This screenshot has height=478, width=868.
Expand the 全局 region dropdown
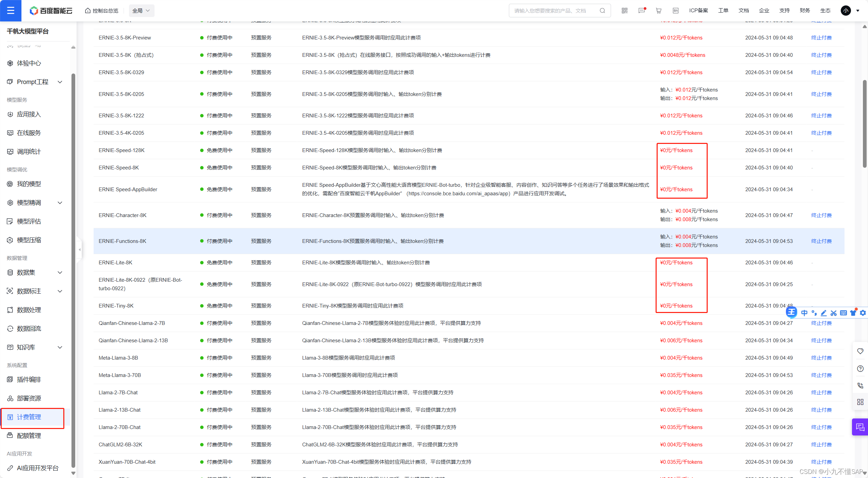141,11
